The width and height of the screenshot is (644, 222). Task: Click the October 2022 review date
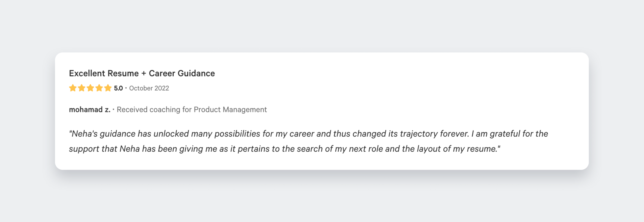tap(149, 88)
